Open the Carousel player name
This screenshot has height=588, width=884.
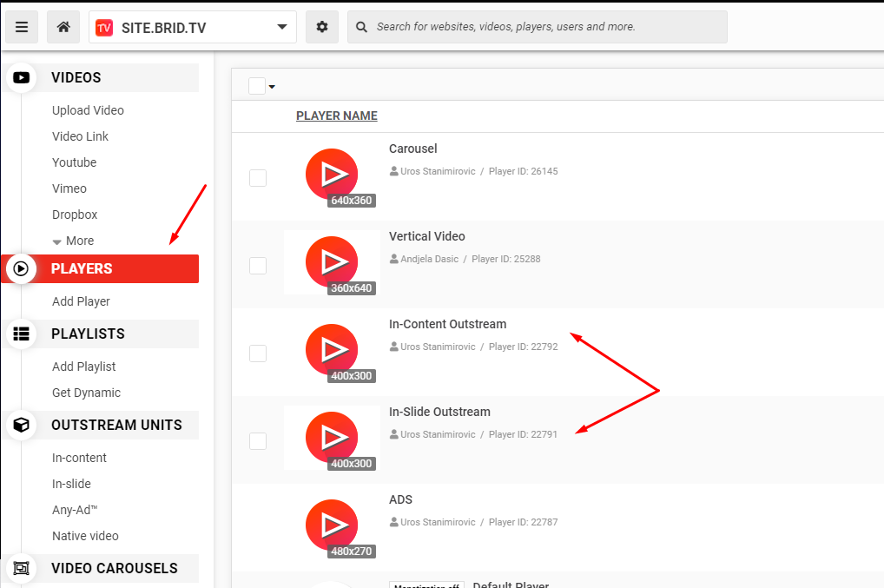click(413, 149)
